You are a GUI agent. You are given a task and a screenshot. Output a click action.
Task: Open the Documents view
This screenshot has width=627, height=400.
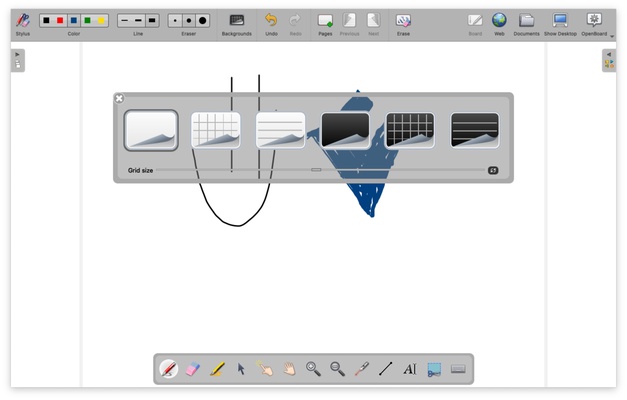pyautogui.click(x=526, y=24)
